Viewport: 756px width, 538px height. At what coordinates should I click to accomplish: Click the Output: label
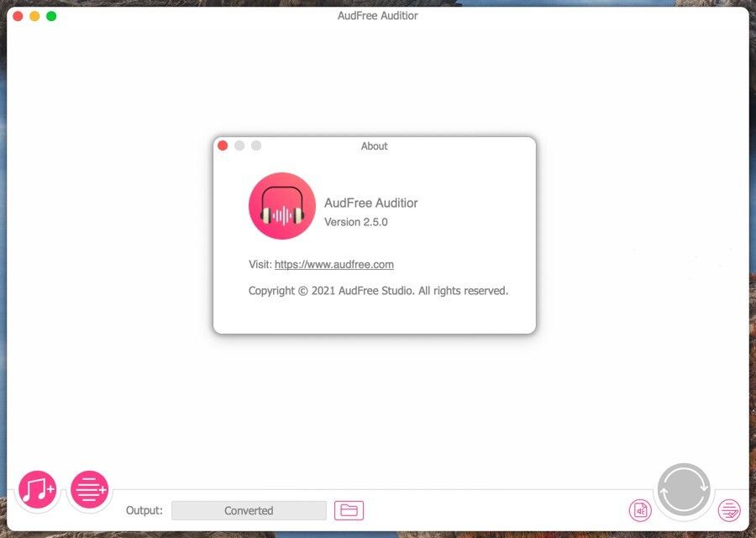click(144, 510)
